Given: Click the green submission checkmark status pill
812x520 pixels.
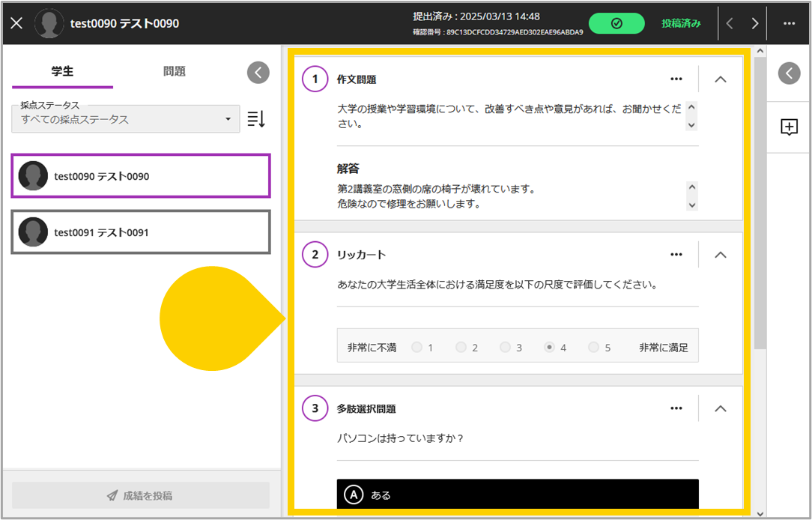Looking at the screenshot, I should click(616, 23).
